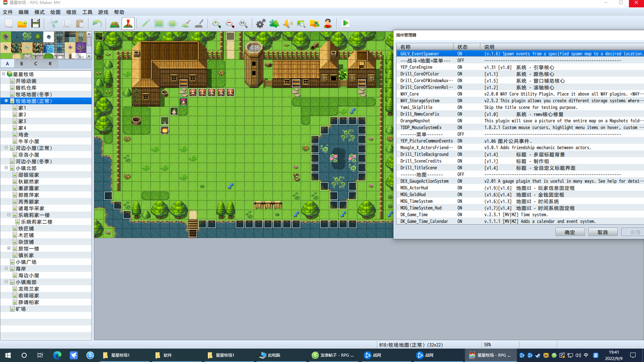Open the 工具 menu

pyautogui.click(x=87, y=12)
